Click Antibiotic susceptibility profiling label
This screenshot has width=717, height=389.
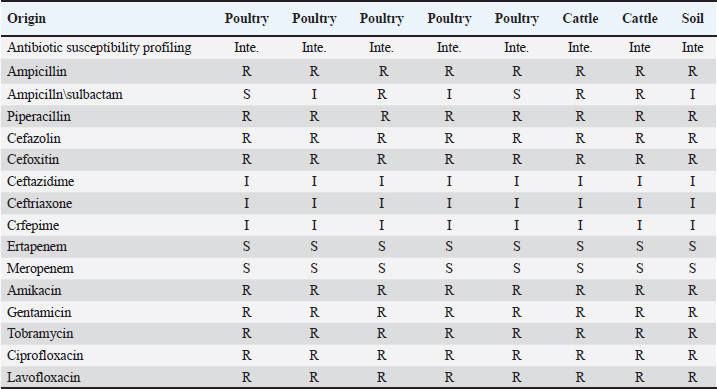click(99, 48)
